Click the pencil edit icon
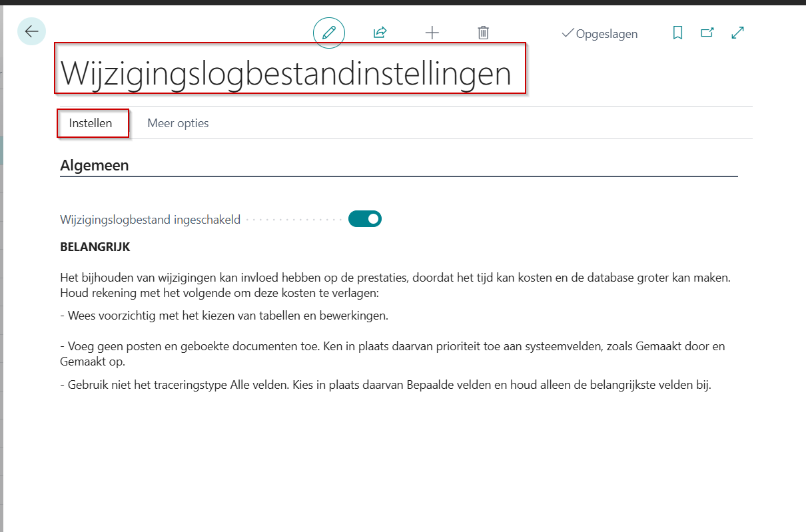This screenshot has width=806, height=532. coord(329,33)
